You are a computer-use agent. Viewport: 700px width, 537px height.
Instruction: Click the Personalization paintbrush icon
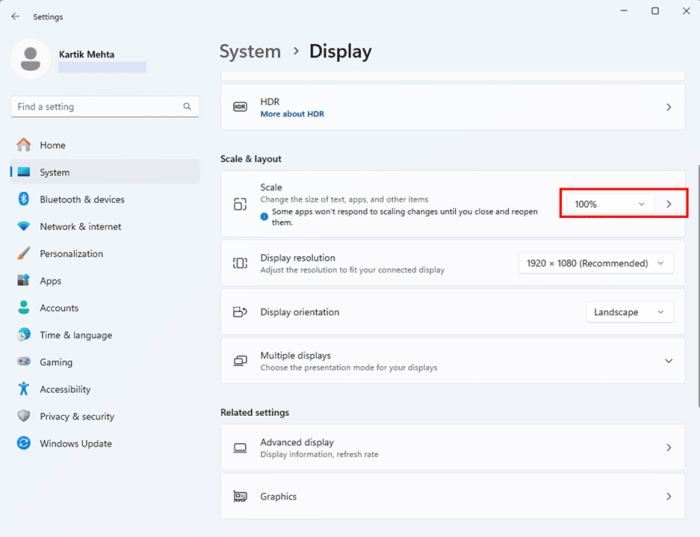pos(24,253)
